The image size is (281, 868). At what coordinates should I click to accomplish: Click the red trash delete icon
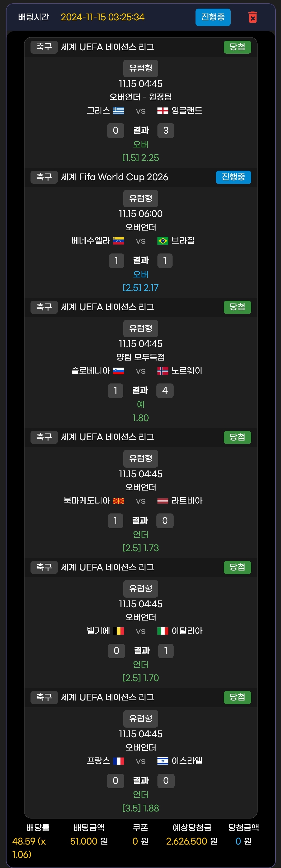click(x=253, y=17)
